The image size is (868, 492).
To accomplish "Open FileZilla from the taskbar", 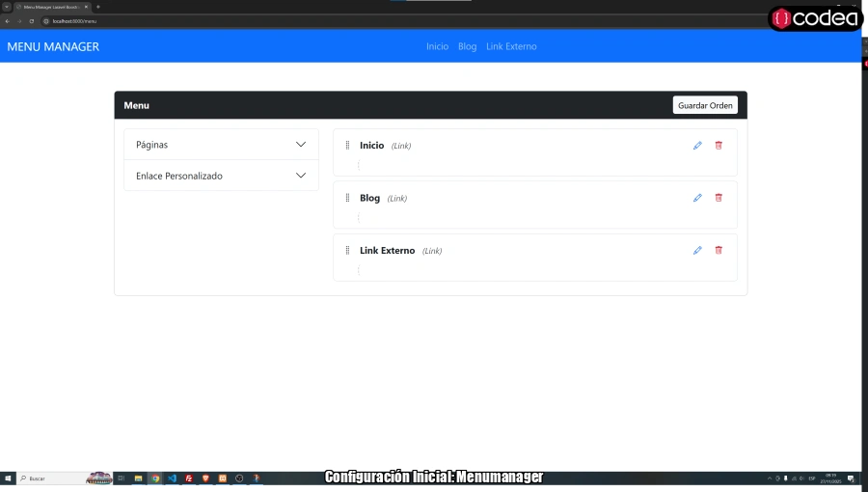I will click(x=189, y=478).
